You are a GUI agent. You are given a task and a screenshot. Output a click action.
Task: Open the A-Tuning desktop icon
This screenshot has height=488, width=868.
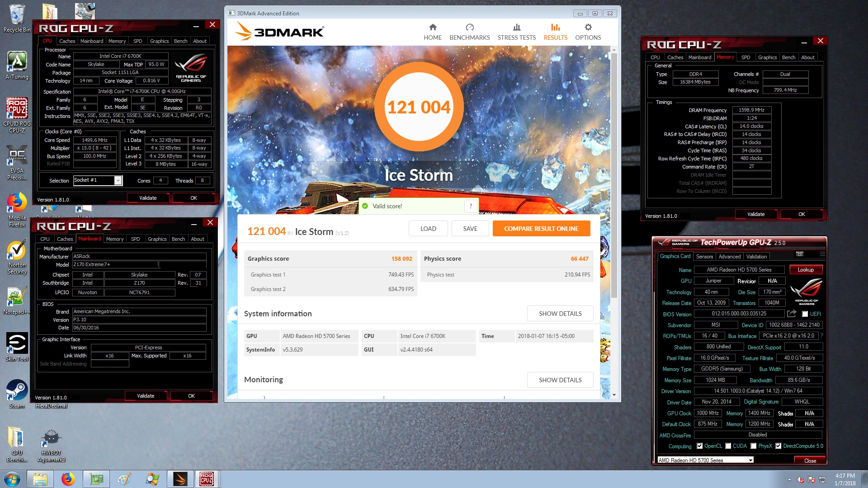pyautogui.click(x=17, y=66)
